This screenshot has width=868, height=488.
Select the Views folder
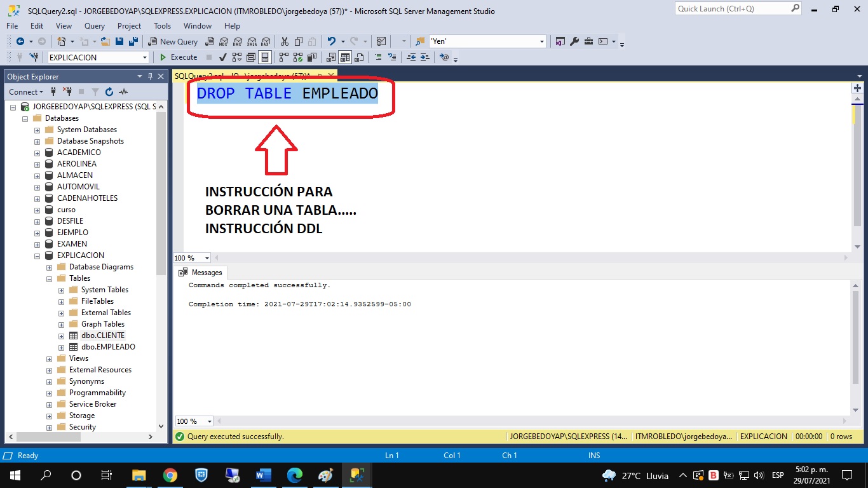(x=79, y=358)
